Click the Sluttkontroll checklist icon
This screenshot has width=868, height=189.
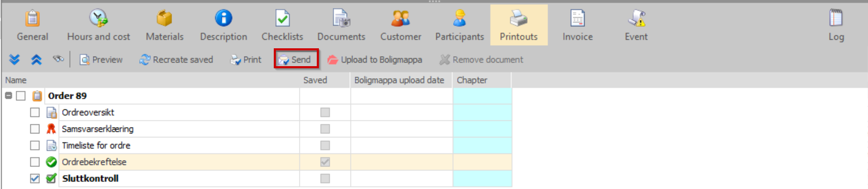point(51,178)
